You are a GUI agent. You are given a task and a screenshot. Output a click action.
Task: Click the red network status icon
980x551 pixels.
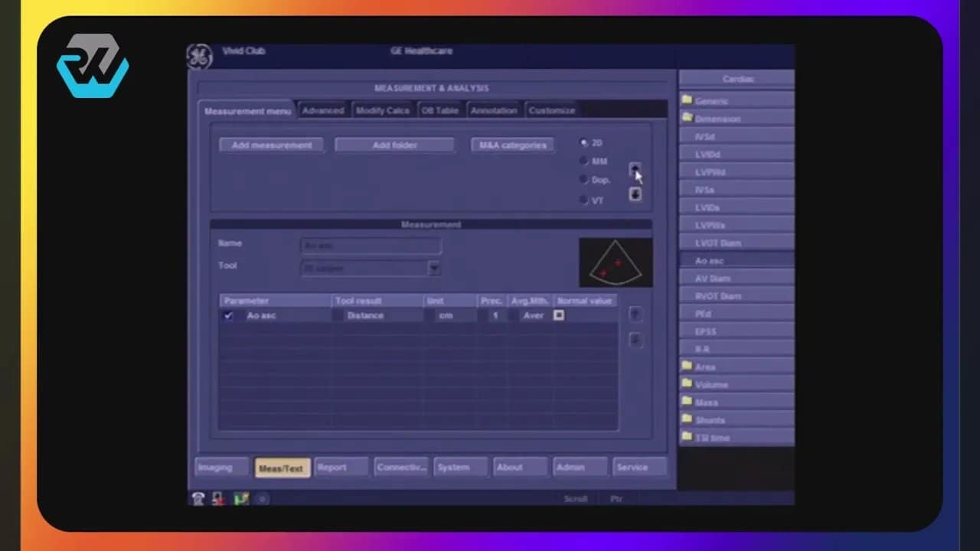coord(219,499)
